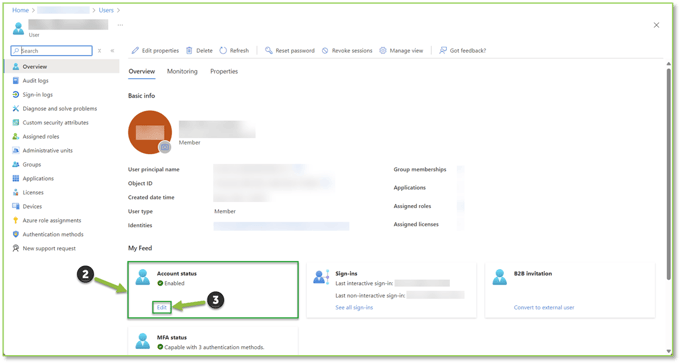Open the ellipsis menu beside user name
This screenshot has height=364, width=681.
click(120, 25)
